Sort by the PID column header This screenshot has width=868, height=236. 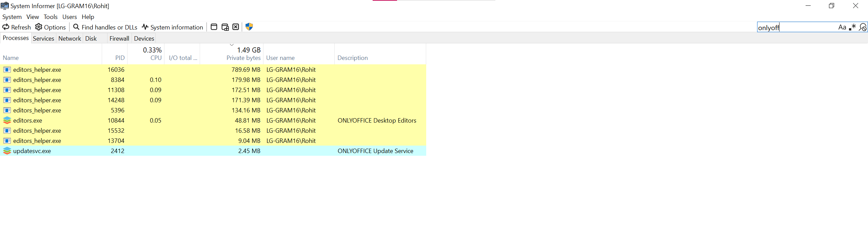(115, 54)
